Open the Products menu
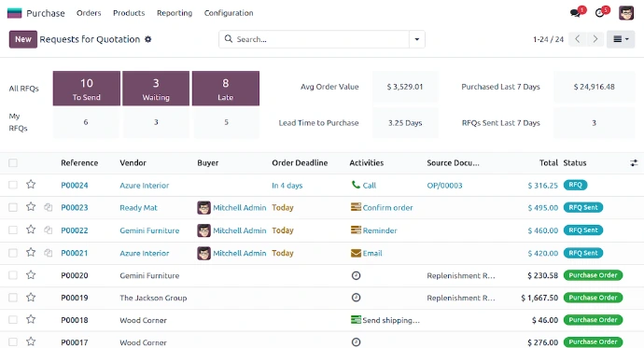Screen dimensions: 644x348 (129, 13)
